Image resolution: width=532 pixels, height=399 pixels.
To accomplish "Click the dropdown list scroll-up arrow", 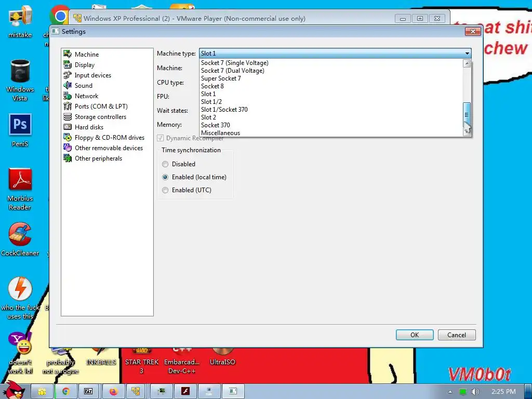I will tap(467, 63).
